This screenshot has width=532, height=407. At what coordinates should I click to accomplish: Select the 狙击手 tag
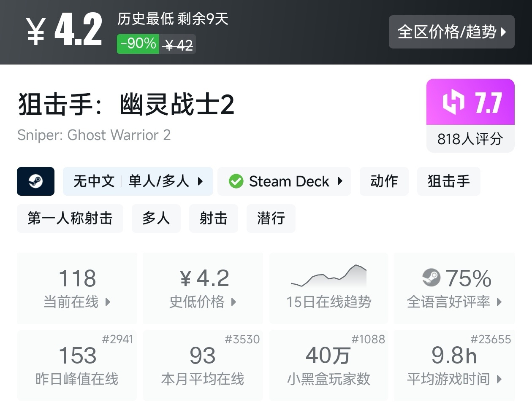pos(448,181)
